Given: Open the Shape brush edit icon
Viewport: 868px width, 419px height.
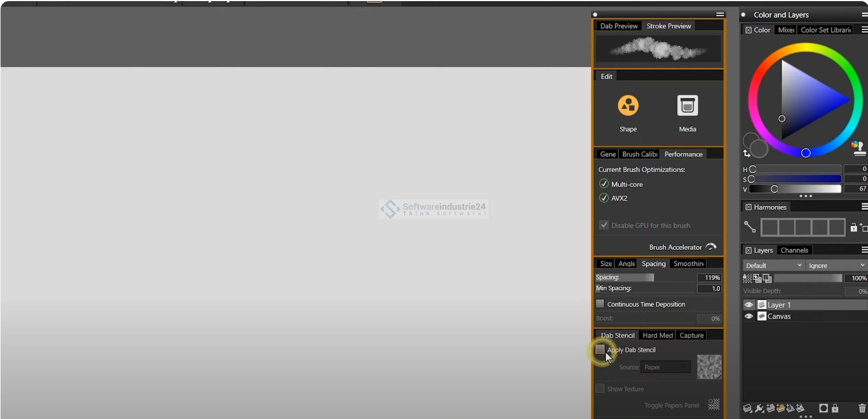Looking at the screenshot, I should pyautogui.click(x=628, y=105).
